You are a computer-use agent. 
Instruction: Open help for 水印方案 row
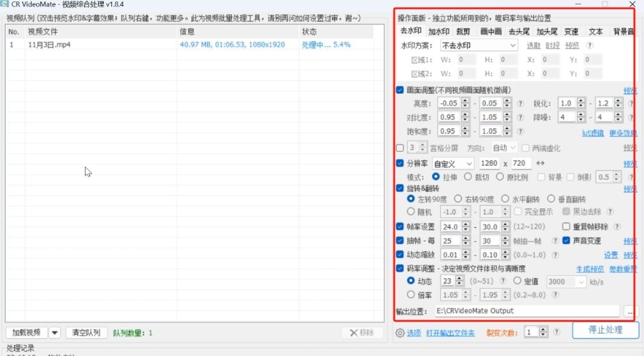click(x=589, y=45)
